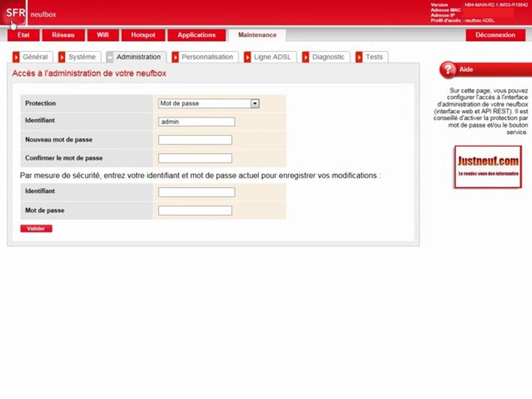This screenshot has width=532, height=399.
Task: Focus the Confirmer le mot de passe field
Action: point(195,158)
